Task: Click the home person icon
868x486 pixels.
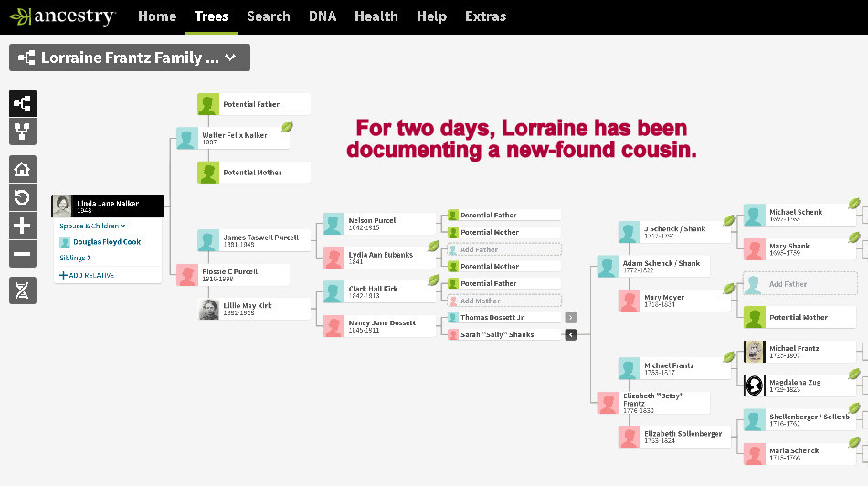Action: (23, 169)
